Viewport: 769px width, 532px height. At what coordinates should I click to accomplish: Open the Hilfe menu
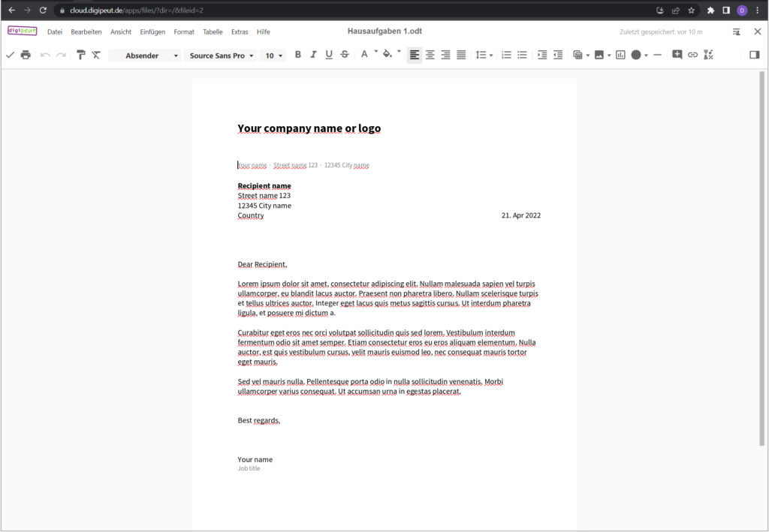click(x=264, y=32)
